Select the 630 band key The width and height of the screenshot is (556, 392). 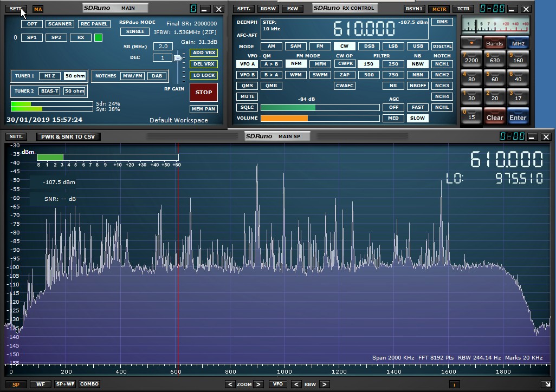point(495,58)
